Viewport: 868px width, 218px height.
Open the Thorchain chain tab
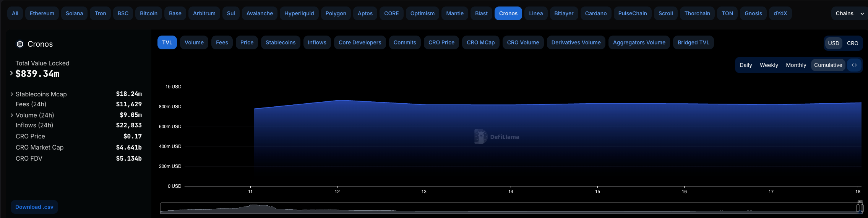pyautogui.click(x=697, y=13)
